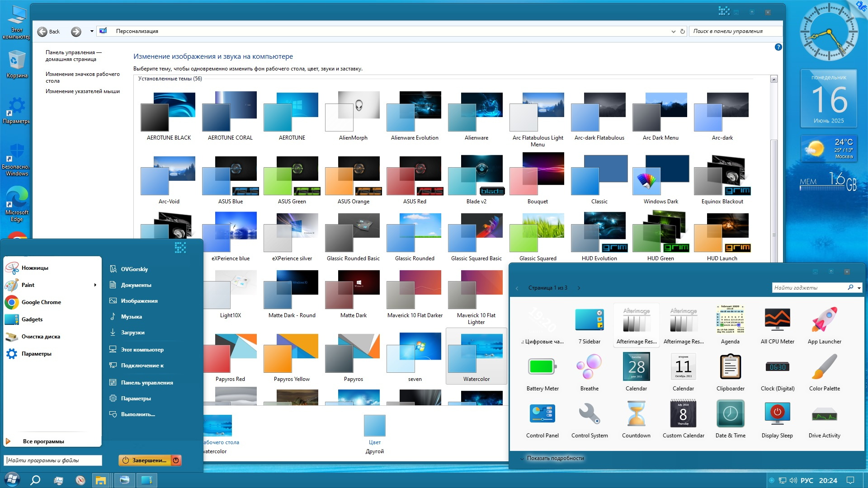Expand the Paint submenu arrow
The image size is (868, 488).
coord(95,285)
